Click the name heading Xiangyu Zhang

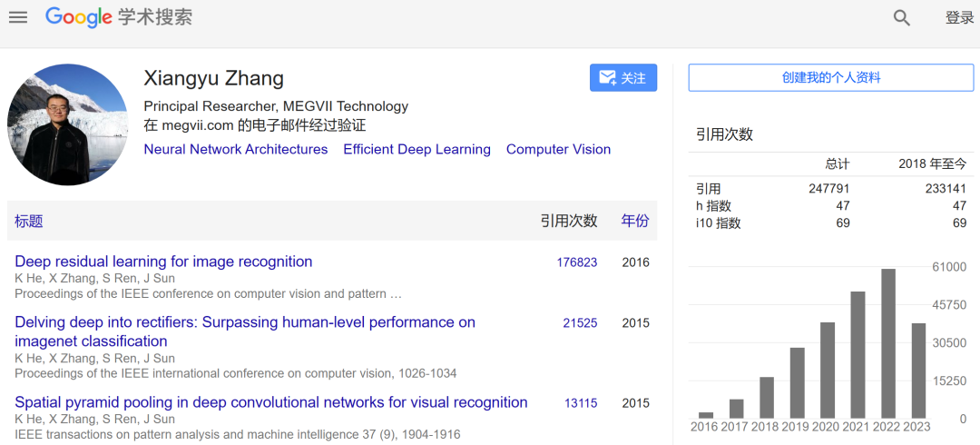click(214, 78)
